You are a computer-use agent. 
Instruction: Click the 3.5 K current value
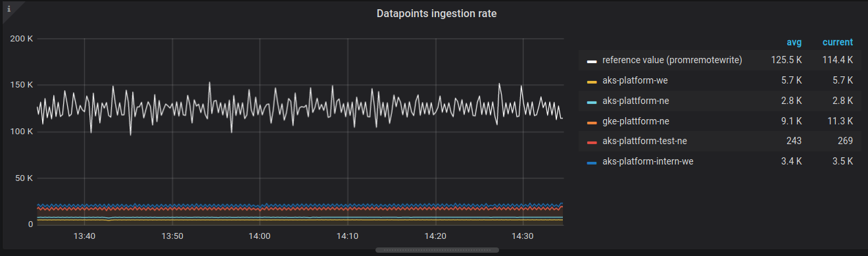tap(842, 161)
